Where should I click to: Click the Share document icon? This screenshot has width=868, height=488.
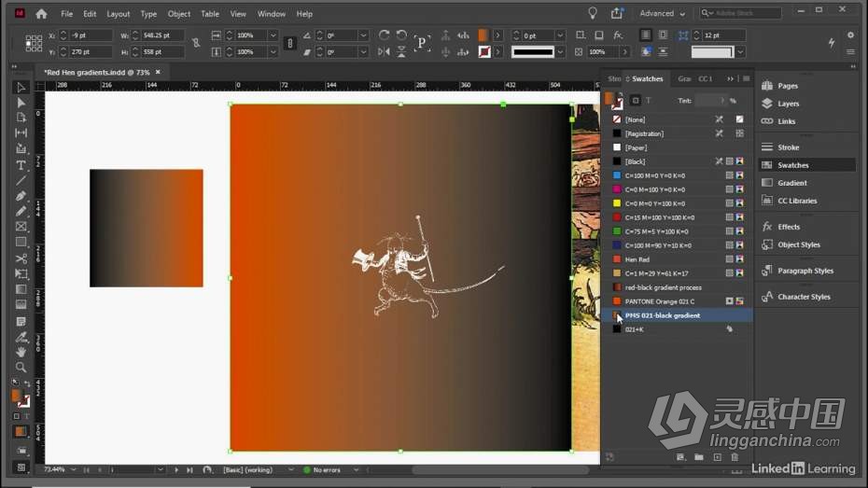point(617,13)
